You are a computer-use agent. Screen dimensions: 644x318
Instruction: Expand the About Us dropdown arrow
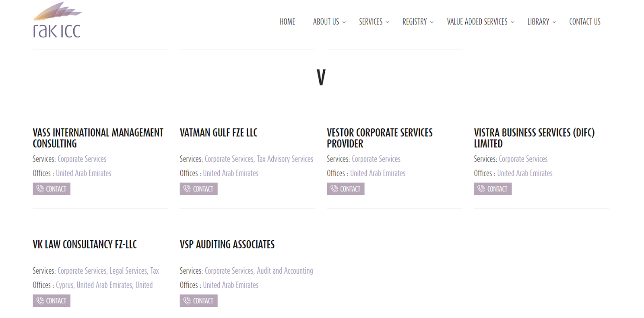tap(344, 23)
